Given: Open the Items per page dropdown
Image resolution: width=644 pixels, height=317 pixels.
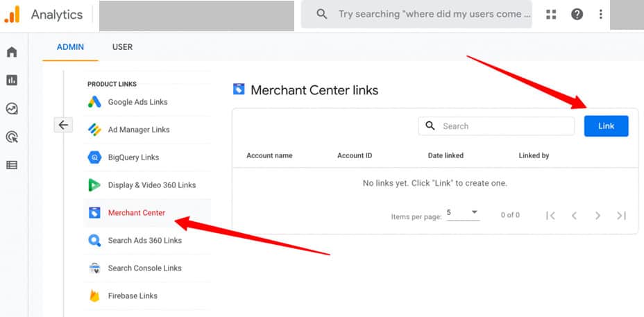Looking at the screenshot, I should [463, 213].
